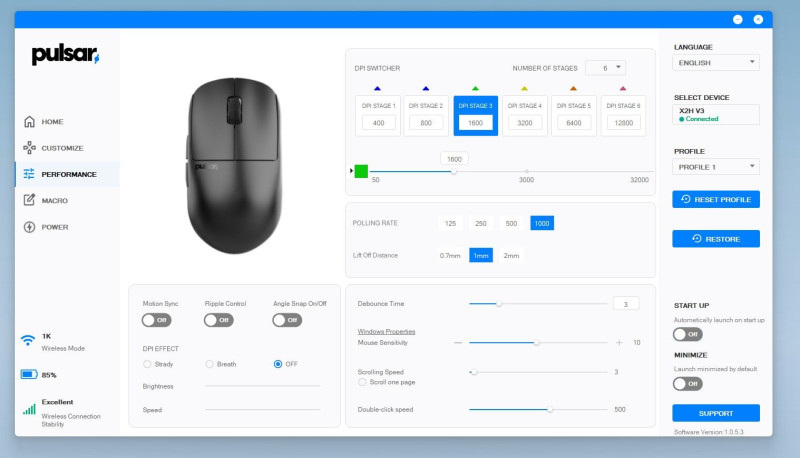Open the Profile dropdown
The height and width of the screenshot is (458, 800).
(x=716, y=167)
